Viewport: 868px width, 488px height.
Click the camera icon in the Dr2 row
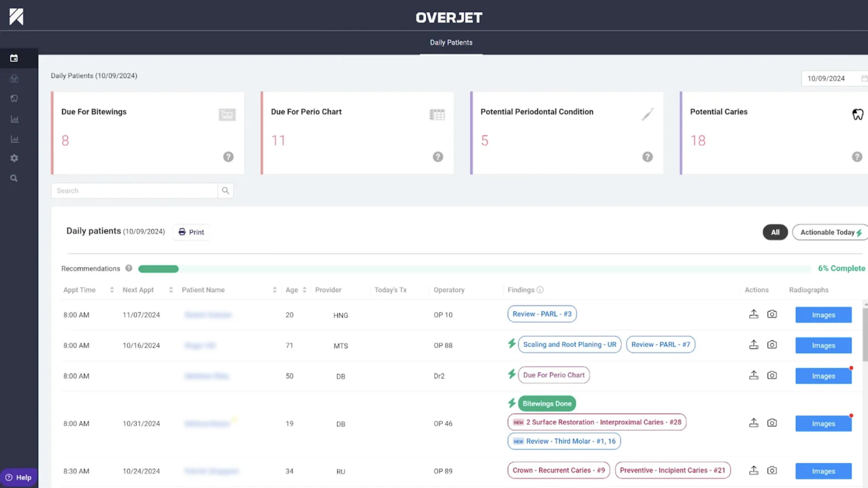tap(772, 375)
